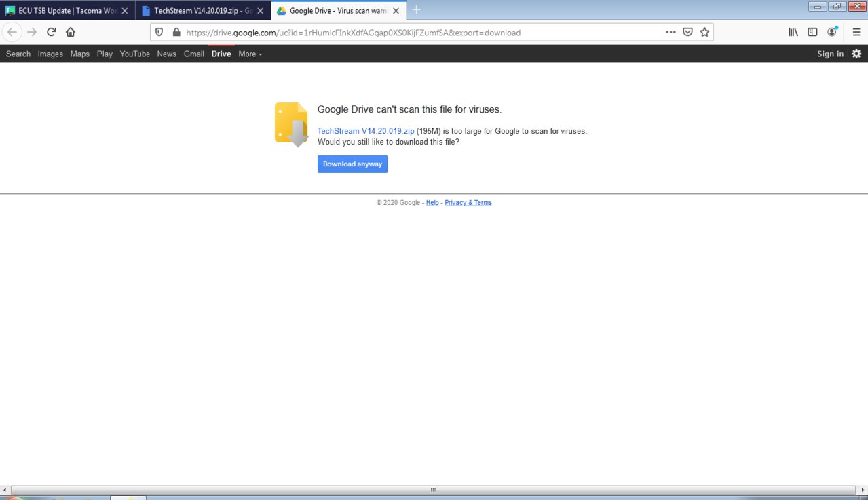The height and width of the screenshot is (500, 868).
Task: Click the horizontal scrollbar right arrow
Action: pyautogui.click(x=862, y=490)
